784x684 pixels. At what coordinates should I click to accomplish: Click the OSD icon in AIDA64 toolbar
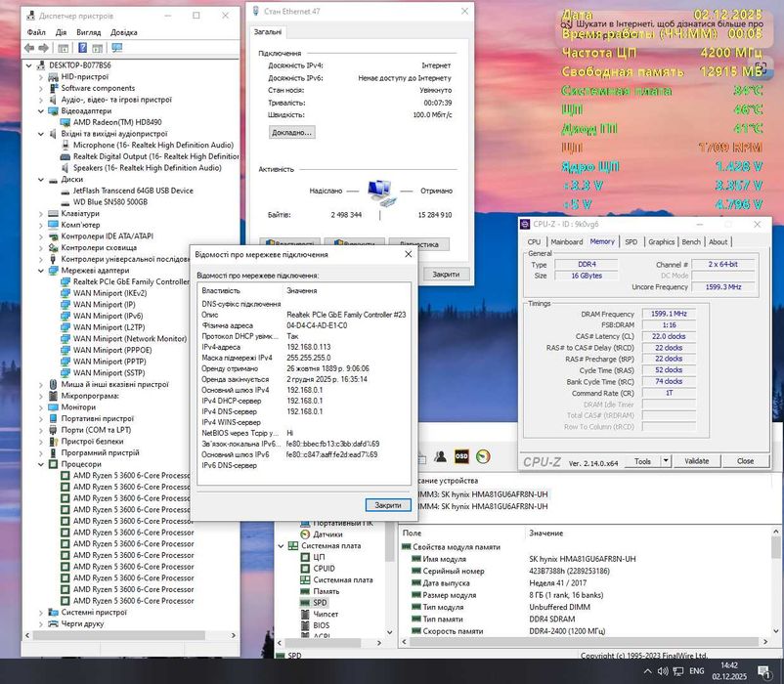pyautogui.click(x=461, y=456)
